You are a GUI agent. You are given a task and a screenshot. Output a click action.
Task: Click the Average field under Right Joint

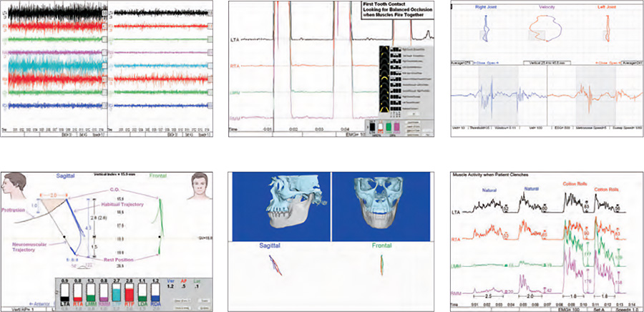462,63
